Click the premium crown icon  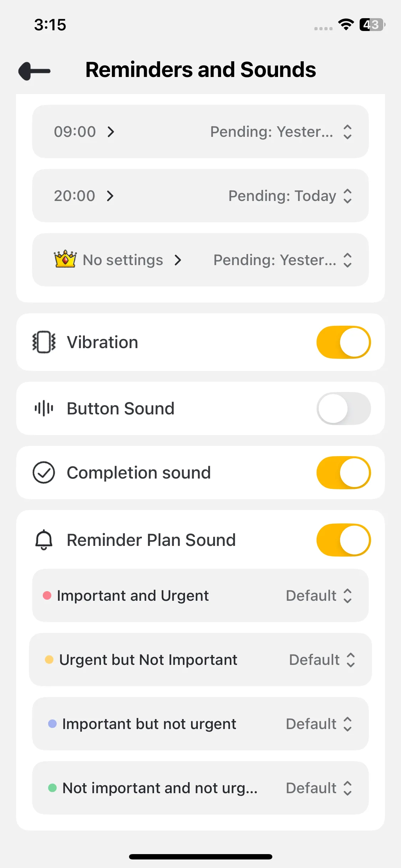65,259
